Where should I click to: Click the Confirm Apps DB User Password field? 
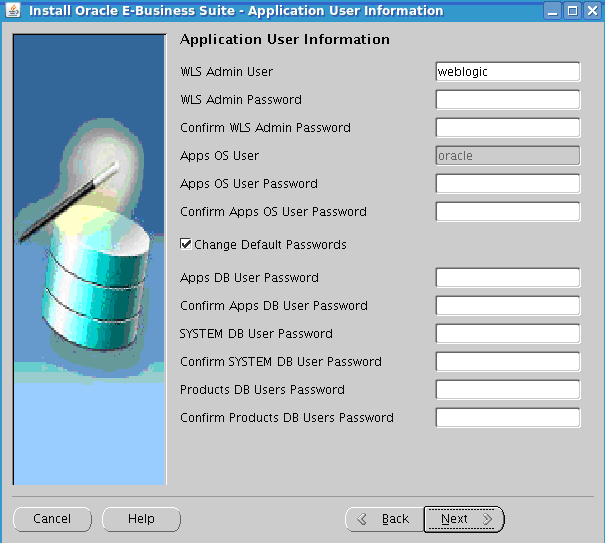tap(508, 306)
